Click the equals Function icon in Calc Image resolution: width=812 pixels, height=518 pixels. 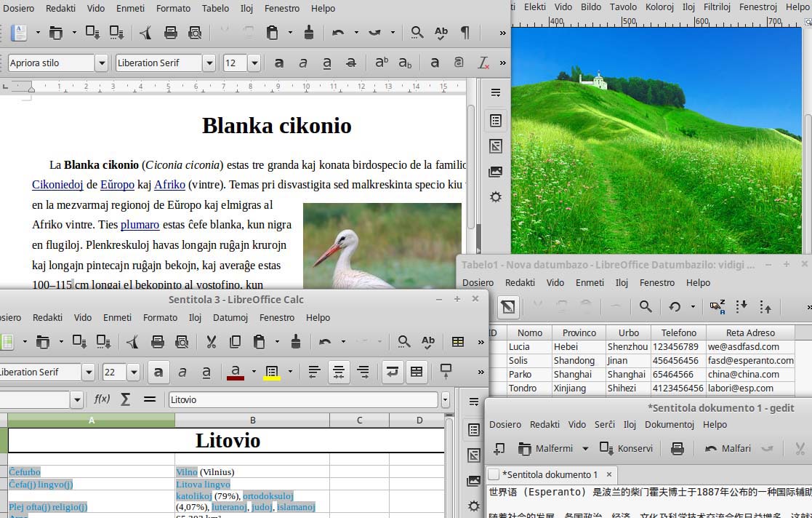150,399
